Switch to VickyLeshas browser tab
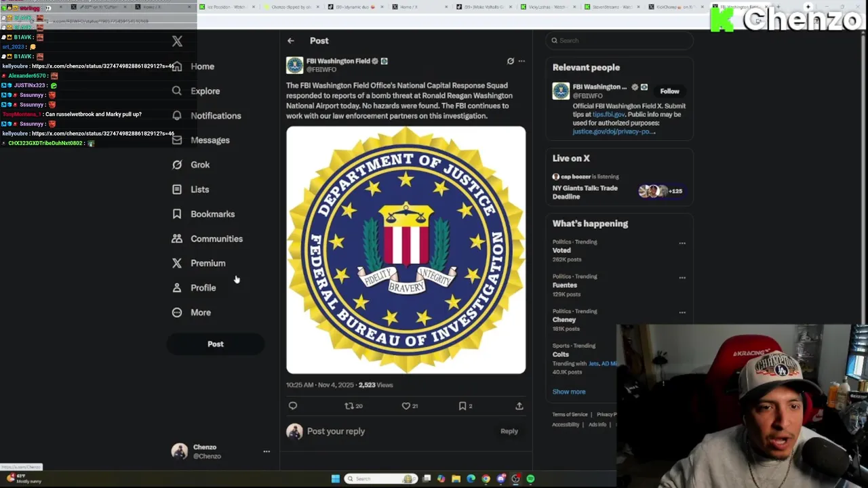Screen dimensions: 868x488 548,7
